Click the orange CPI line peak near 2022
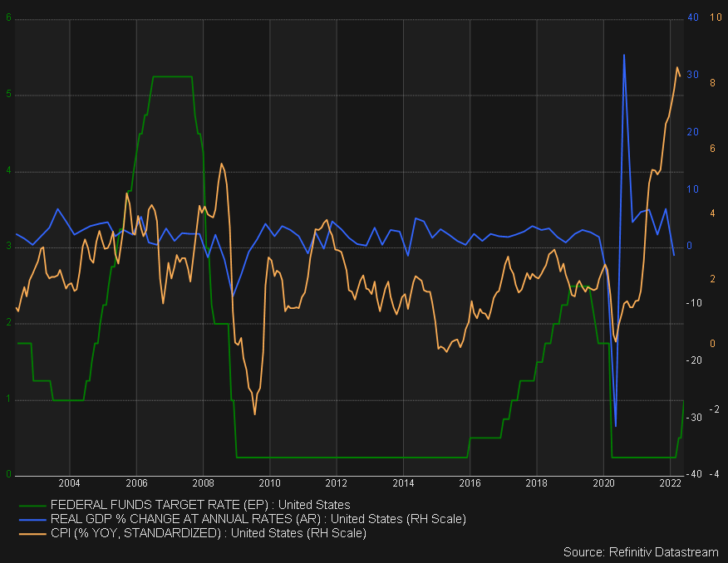728x563 pixels. (x=676, y=67)
